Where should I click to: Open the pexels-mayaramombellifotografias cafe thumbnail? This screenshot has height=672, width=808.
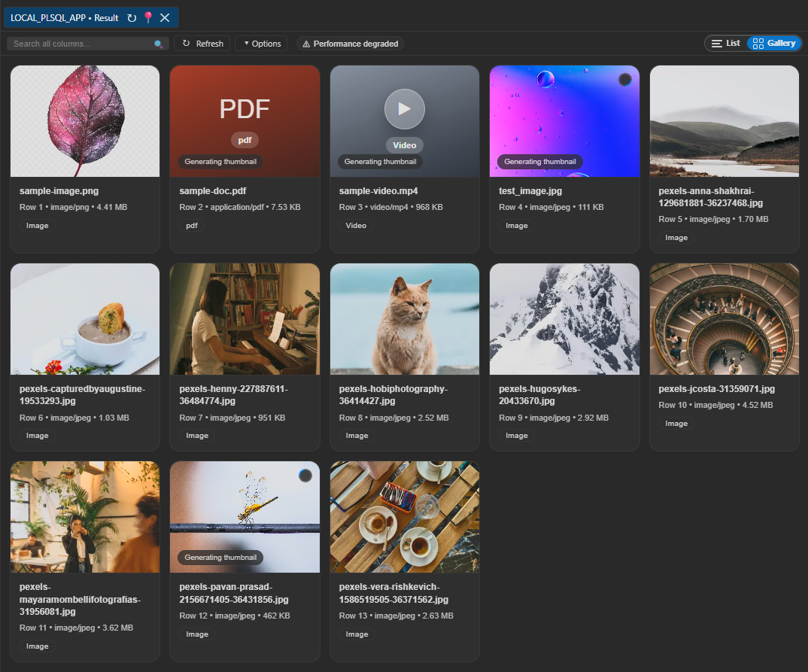click(x=85, y=517)
